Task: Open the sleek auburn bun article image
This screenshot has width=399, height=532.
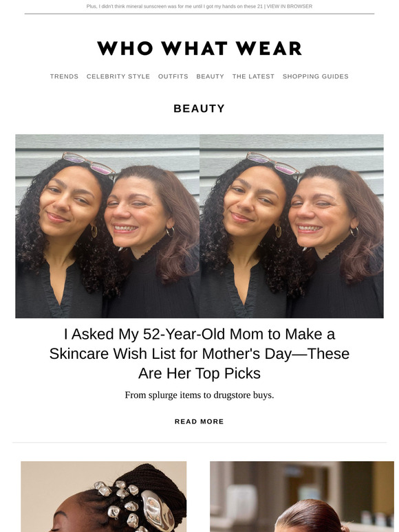Action: point(302,496)
